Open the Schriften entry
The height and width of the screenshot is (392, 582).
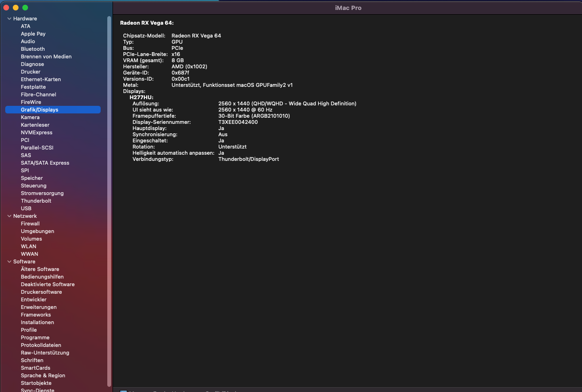click(32, 360)
